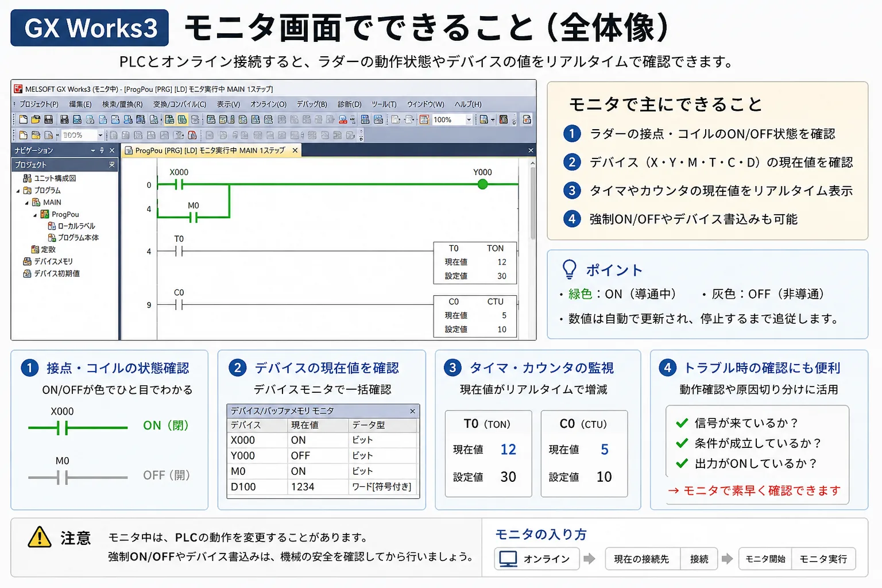
Task: Click the New file icon starting the top toolbar row
Action: tap(23, 119)
